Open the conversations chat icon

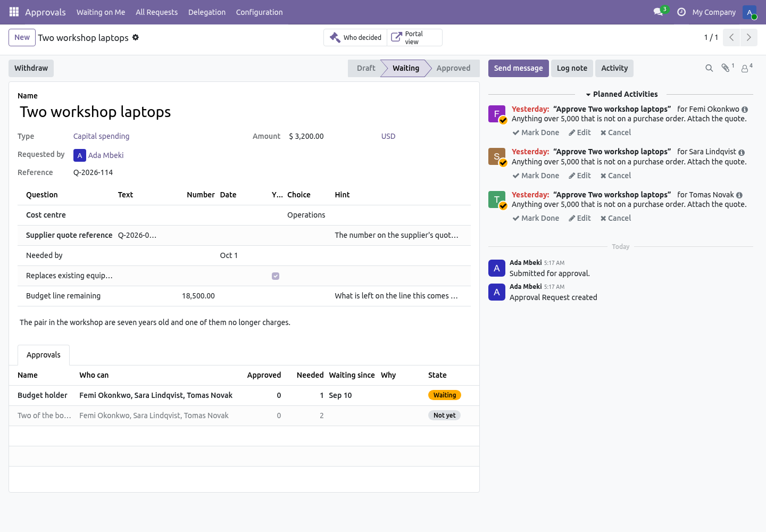658,12
